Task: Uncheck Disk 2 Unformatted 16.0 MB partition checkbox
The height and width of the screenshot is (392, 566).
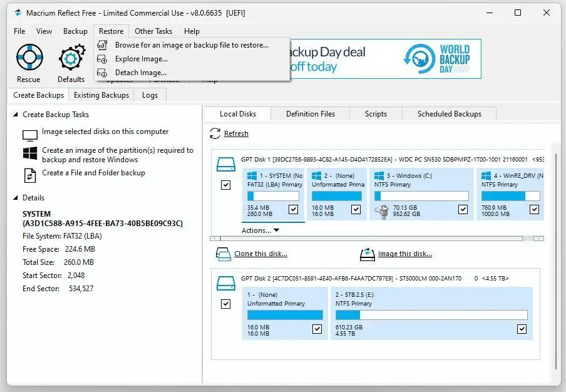Action: [317, 329]
